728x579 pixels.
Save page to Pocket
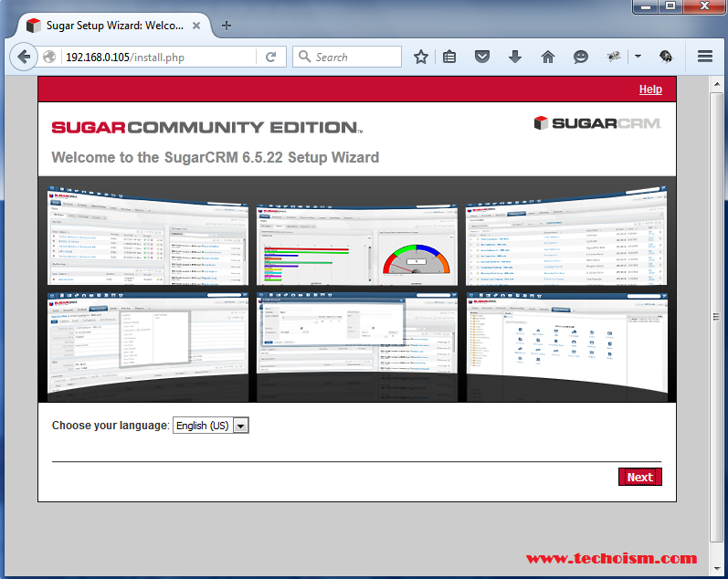482,58
